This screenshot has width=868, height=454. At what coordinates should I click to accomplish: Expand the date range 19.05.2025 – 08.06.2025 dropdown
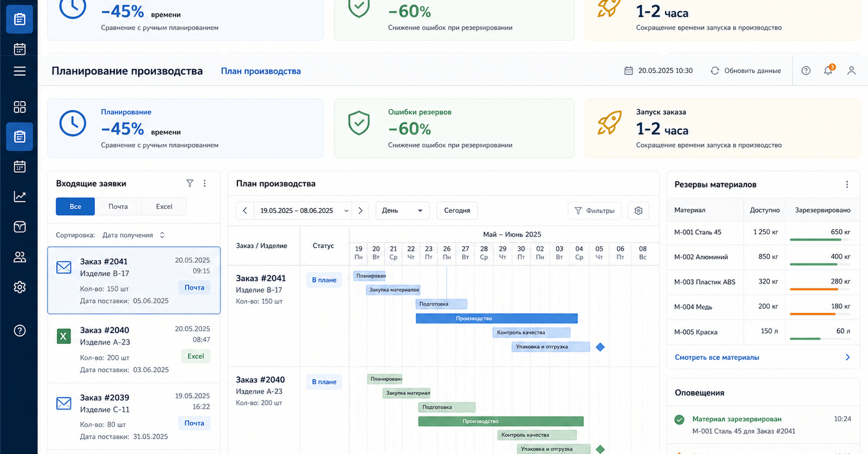(x=302, y=211)
